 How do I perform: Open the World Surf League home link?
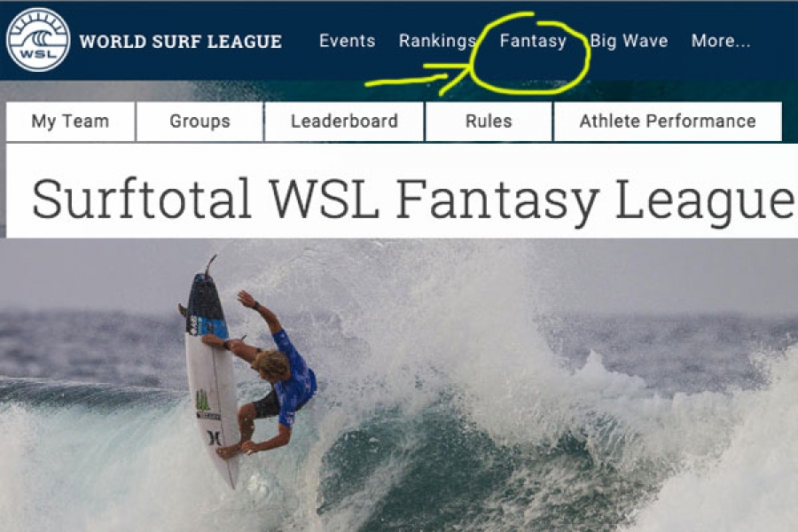pos(181,42)
